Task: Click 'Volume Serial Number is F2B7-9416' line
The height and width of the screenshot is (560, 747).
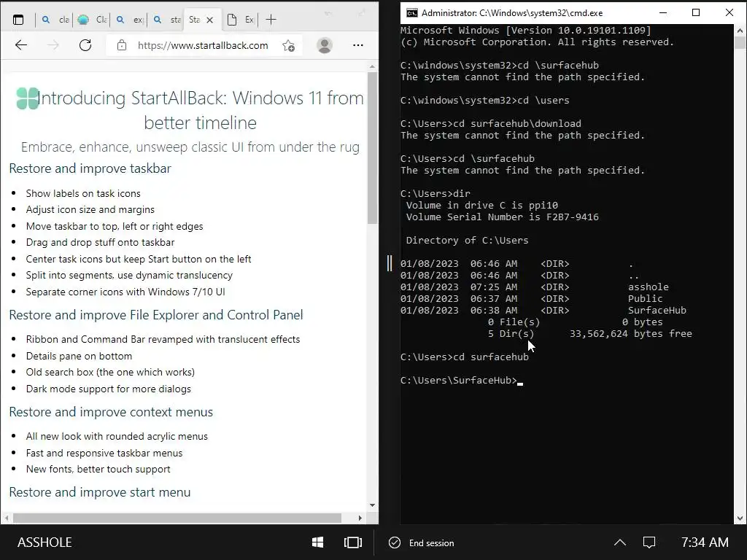Action: pos(502,217)
